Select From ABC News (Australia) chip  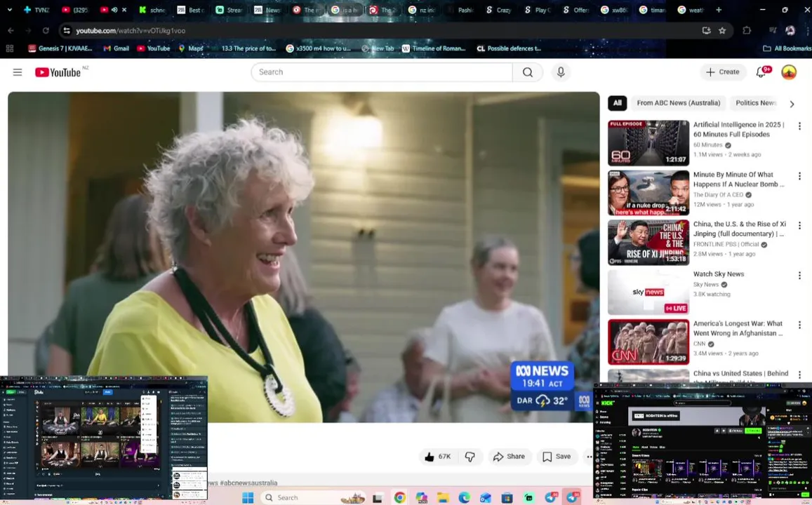tap(679, 103)
